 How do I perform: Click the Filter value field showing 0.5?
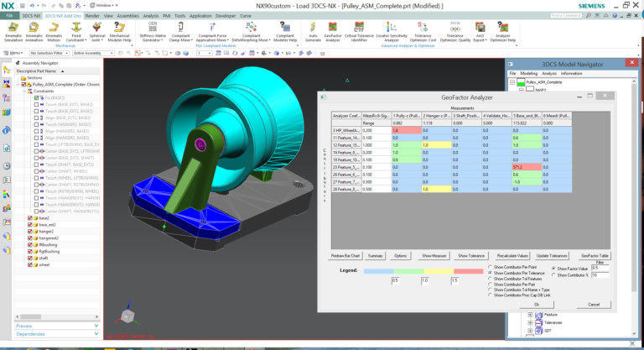click(600, 268)
